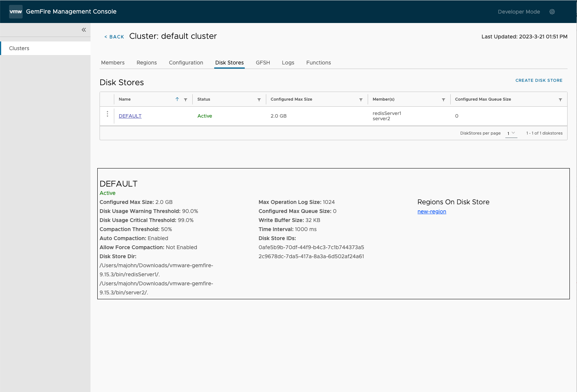Select the Disk Stores tab
Viewport: 577px width, 392px height.
click(x=229, y=63)
